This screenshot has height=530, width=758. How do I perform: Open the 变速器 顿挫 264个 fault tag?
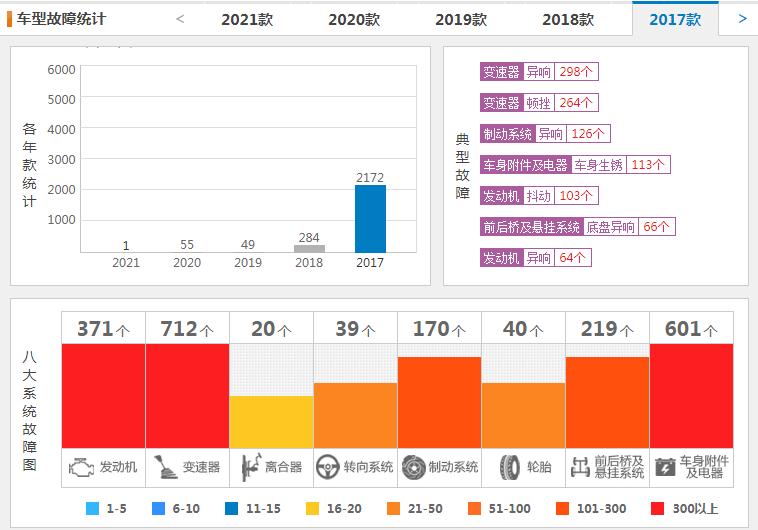539,103
